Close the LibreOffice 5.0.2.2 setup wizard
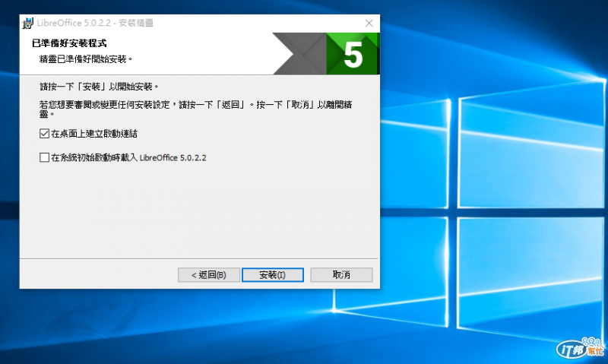This screenshot has height=364, width=608. point(369,24)
